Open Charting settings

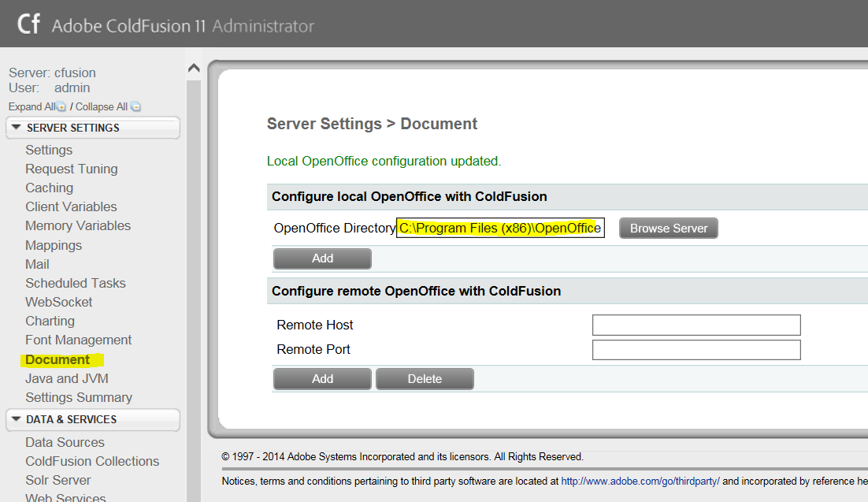pos(50,321)
